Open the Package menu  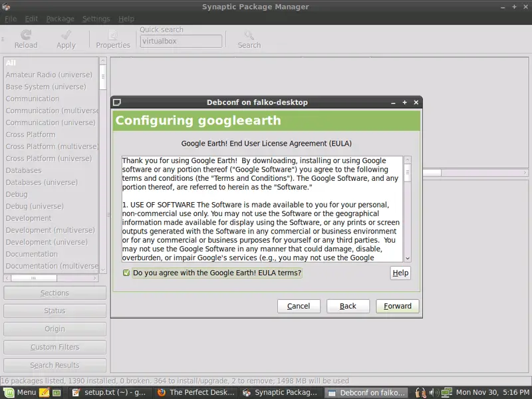click(60, 19)
